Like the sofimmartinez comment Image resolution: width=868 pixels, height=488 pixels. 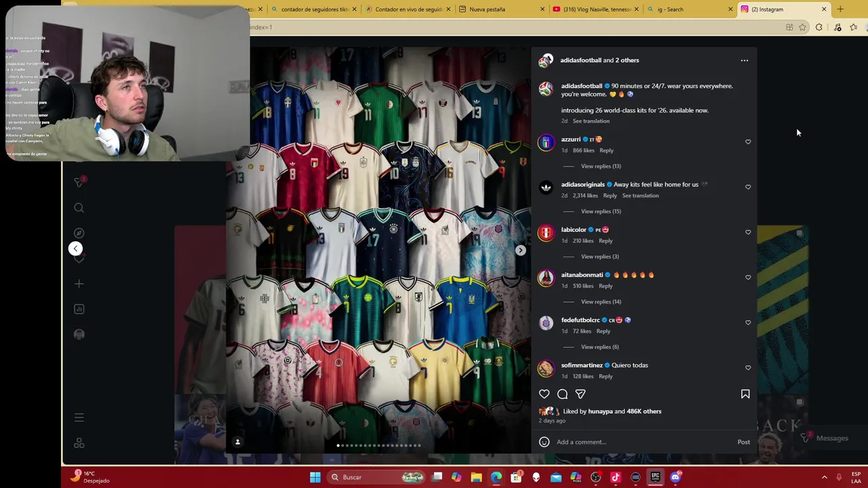(x=748, y=367)
